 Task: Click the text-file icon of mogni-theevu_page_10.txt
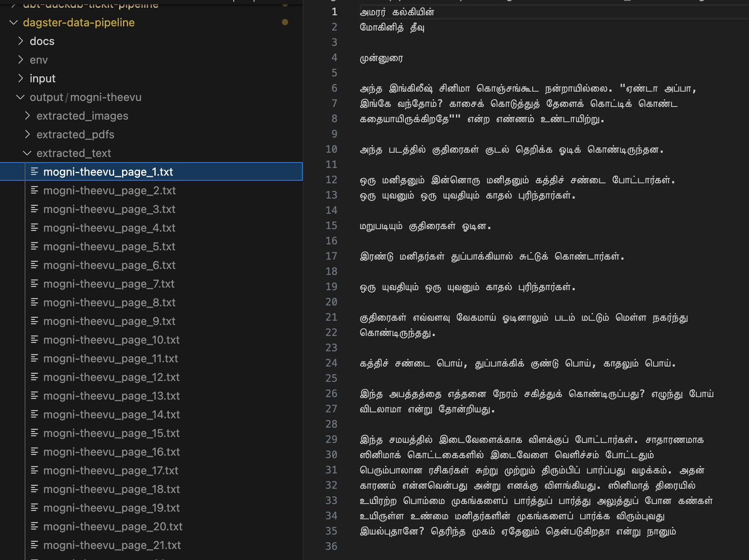pyautogui.click(x=35, y=340)
